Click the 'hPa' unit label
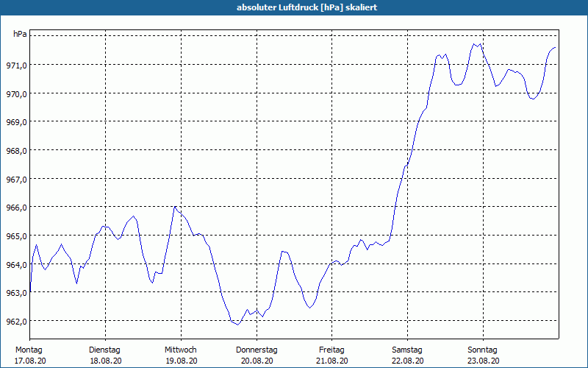 pos(20,34)
